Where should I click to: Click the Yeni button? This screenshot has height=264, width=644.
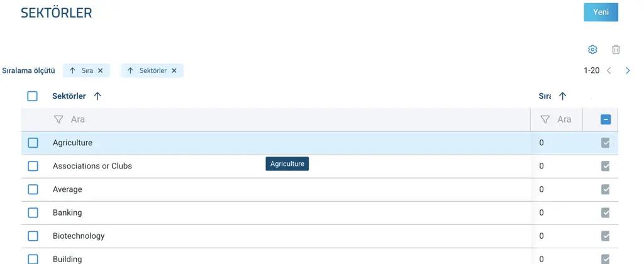point(601,13)
